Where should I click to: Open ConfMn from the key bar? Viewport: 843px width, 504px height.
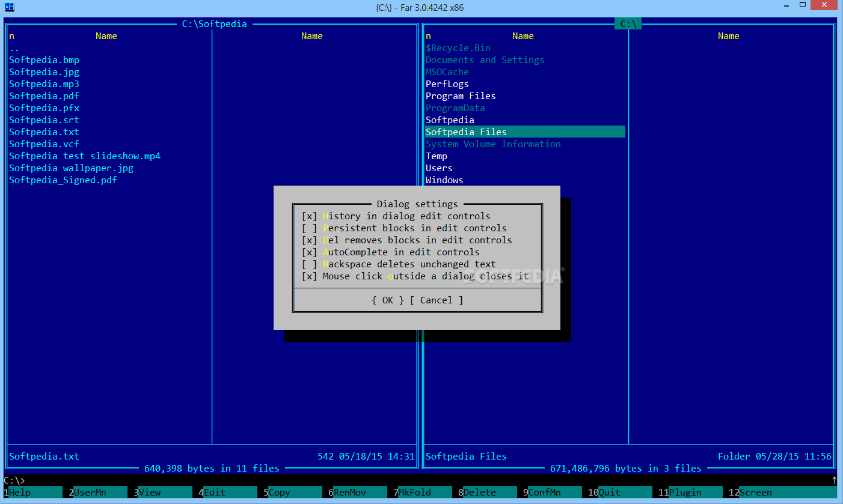pyautogui.click(x=552, y=493)
